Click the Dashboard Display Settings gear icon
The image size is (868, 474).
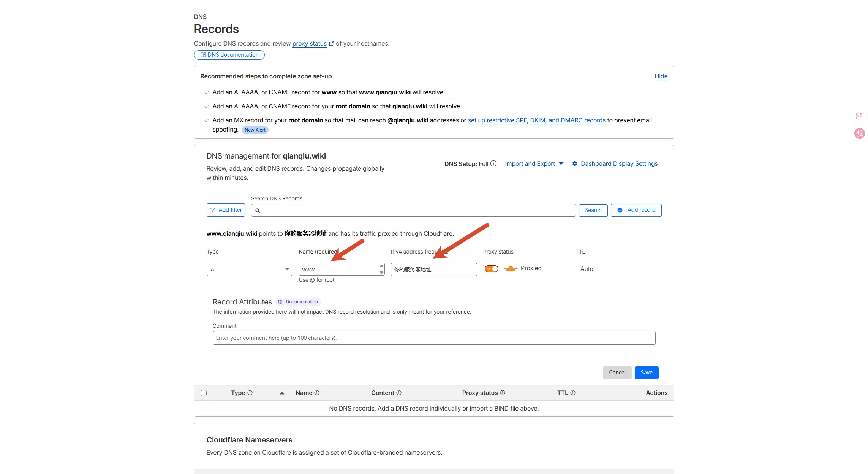(575, 163)
